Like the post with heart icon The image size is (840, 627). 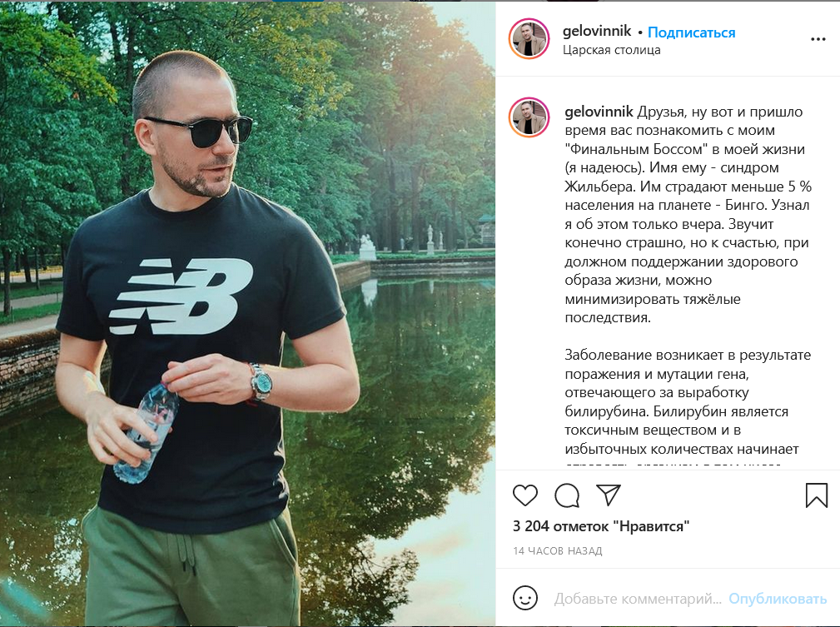525,495
